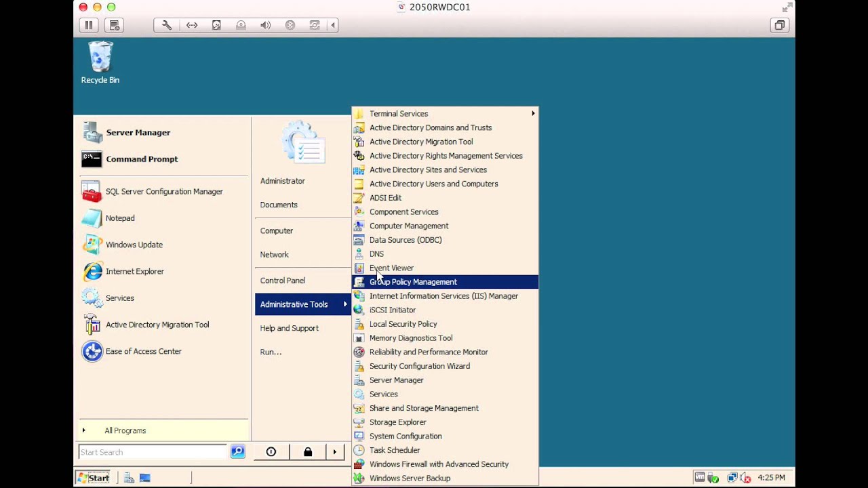Click the VM pause button
Viewport: 868px width, 488px height.
(x=89, y=25)
